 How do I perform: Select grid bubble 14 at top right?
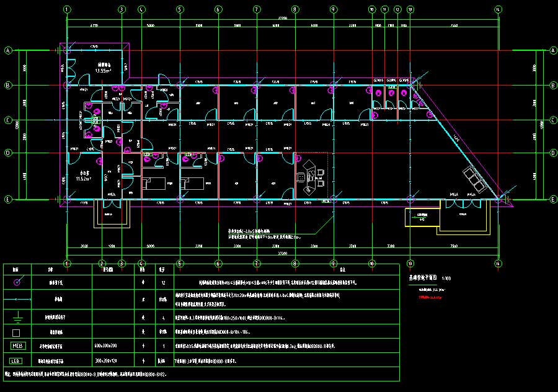498,9
